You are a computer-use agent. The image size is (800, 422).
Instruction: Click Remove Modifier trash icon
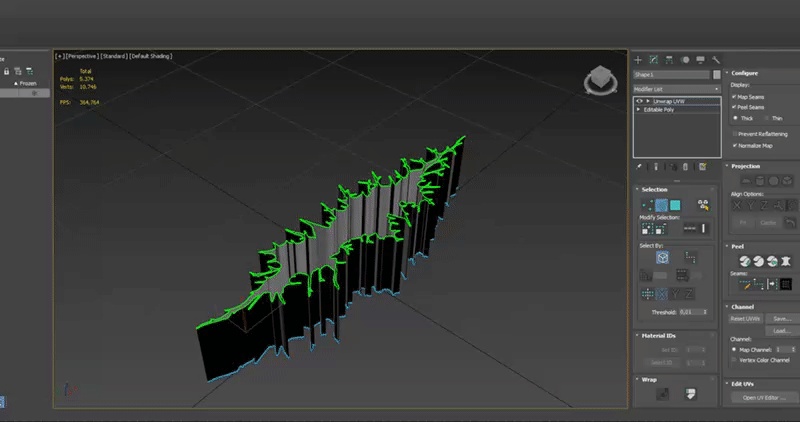pos(686,167)
